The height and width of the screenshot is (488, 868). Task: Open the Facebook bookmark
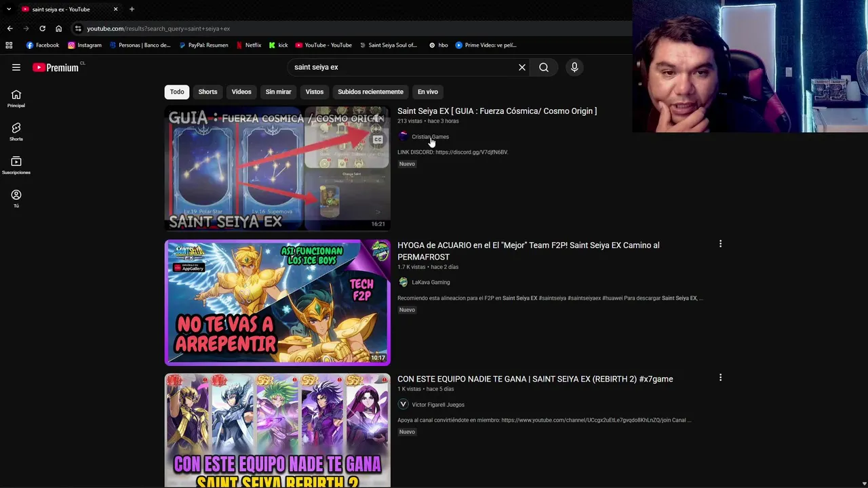click(x=43, y=45)
